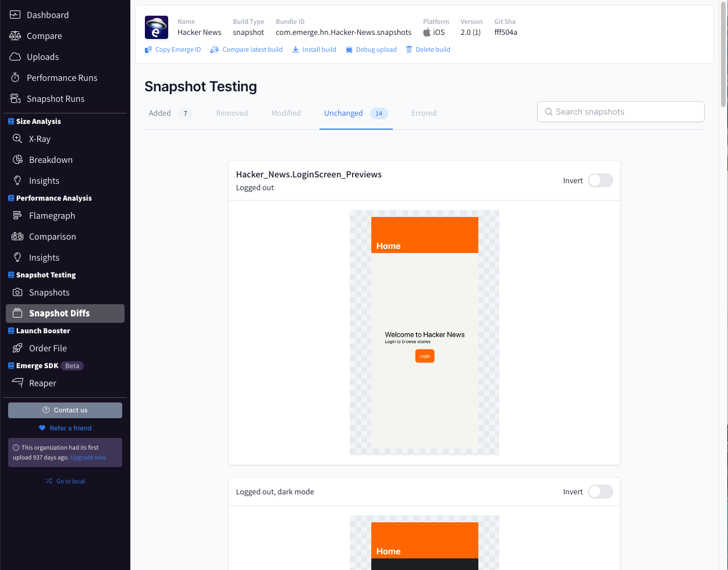Screen dimensions: 728x570
Task: Switch to the Modified tab
Action: click(x=286, y=113)
